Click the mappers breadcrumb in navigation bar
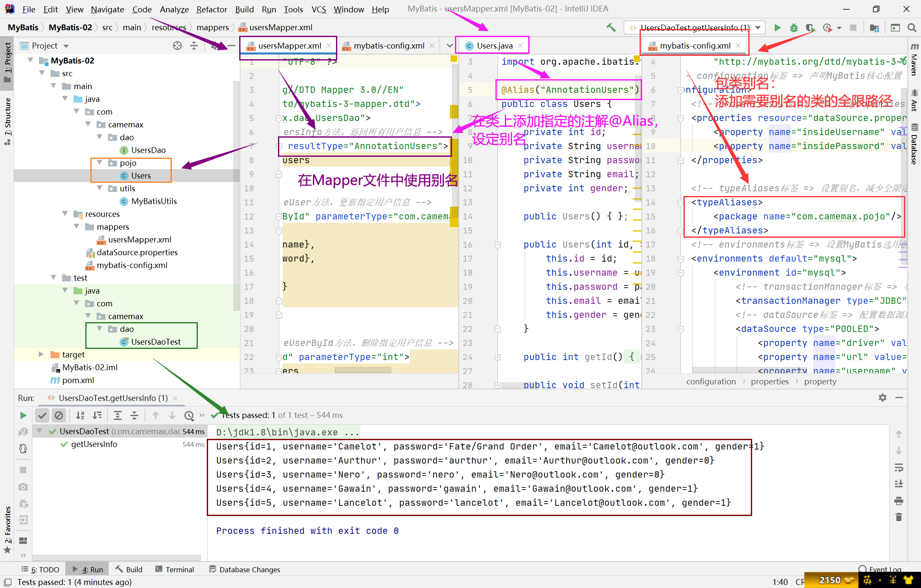This screenshot has width=921, height=588. pyautogui.click(x=212, y=28)
